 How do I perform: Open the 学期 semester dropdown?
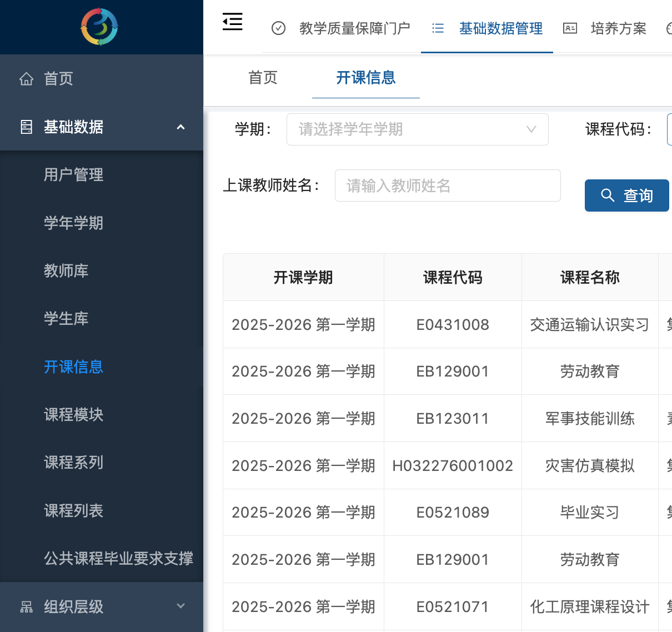[x=417, y=129]
